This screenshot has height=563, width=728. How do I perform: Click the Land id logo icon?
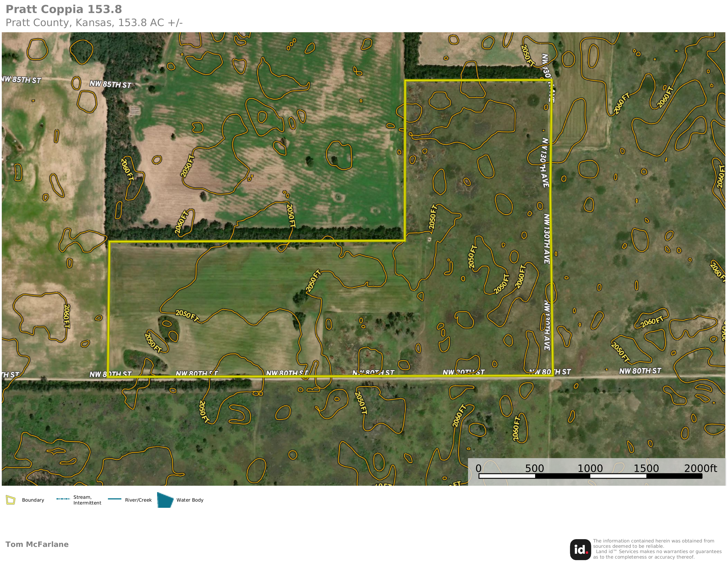(580, 549)
